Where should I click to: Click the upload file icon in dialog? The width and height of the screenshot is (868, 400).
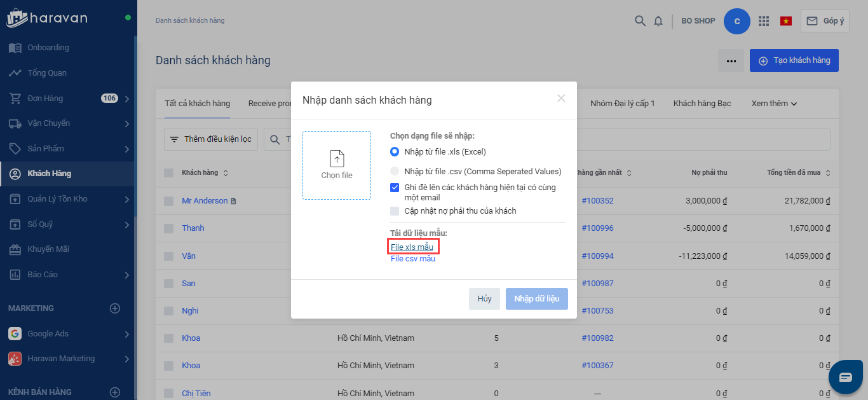pyautogui.click(x=337, y=159)
